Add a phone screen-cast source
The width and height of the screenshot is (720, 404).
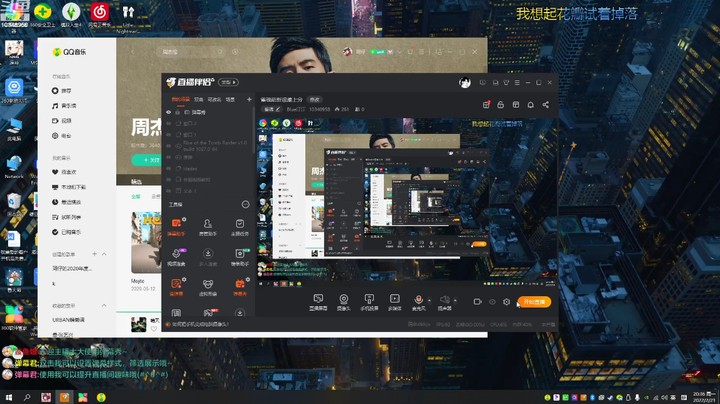pyautogui.click(x=369, y=302)
